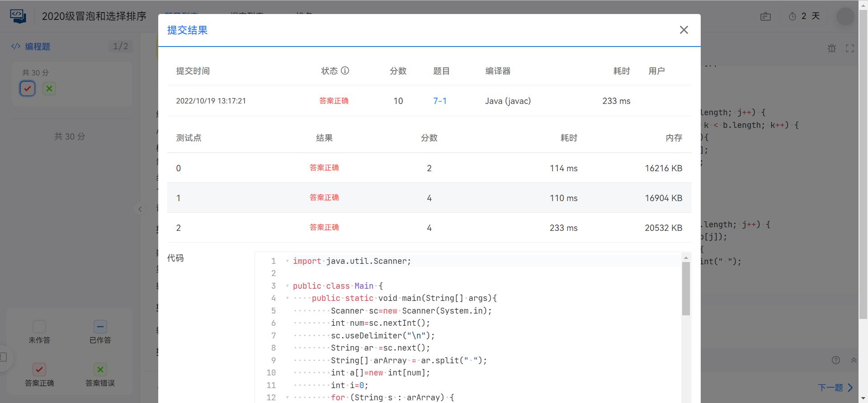The image size is (868, 403).
Task: Toggle fullscreen editor icon
Action: [x=850, y=48]
